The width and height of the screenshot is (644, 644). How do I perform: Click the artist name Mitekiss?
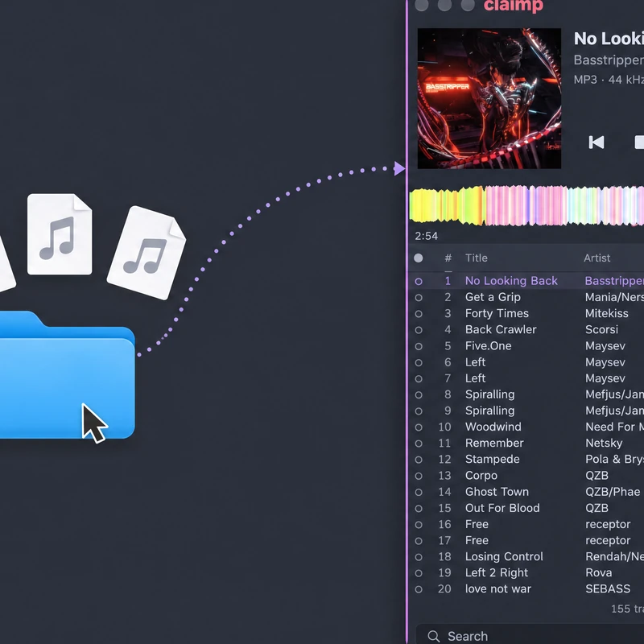607,313
